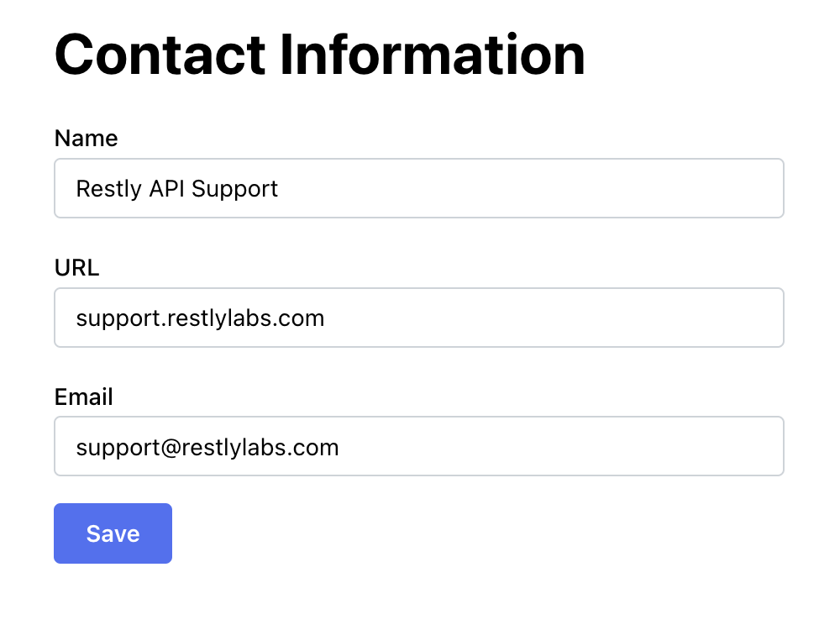Screen dimensions: 840x625
Task: Click 'restlylabs.com' domain in email value
Action: coord(260,447)
